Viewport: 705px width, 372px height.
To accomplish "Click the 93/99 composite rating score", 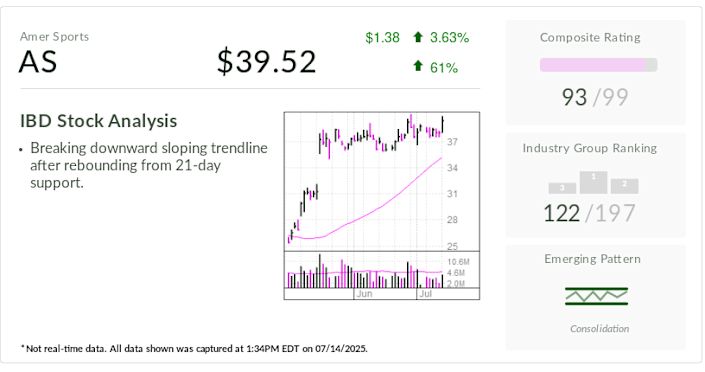I will coord(595,97).
